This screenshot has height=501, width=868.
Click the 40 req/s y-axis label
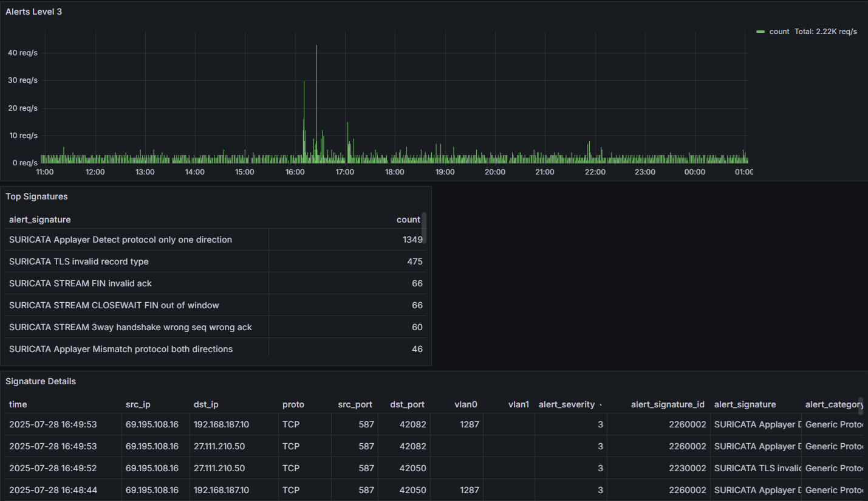point(22,53)
